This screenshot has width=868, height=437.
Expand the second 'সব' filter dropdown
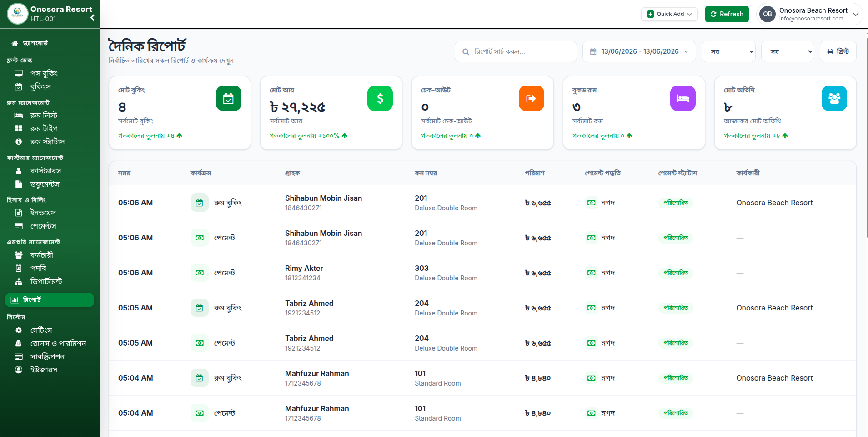coord(788,51)
